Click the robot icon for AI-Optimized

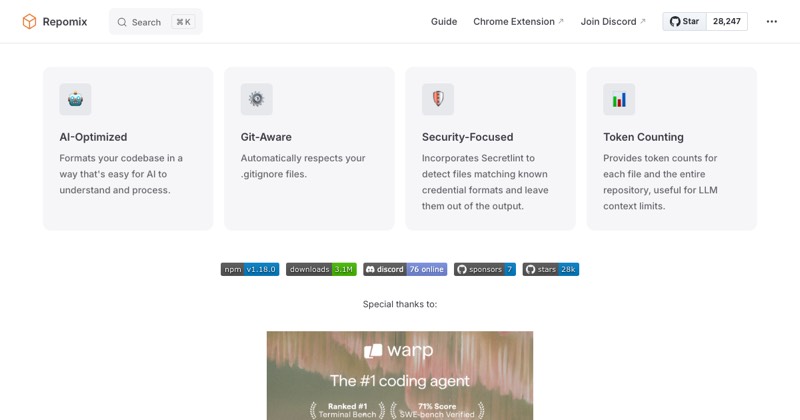[76, 99]
